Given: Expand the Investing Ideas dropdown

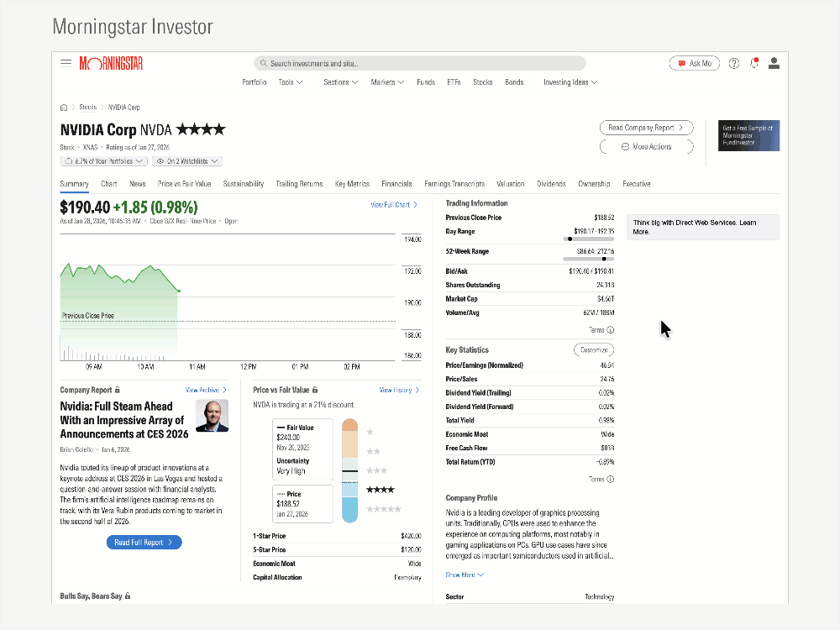Looking at the screenshot, I should [x=570, y=82].
